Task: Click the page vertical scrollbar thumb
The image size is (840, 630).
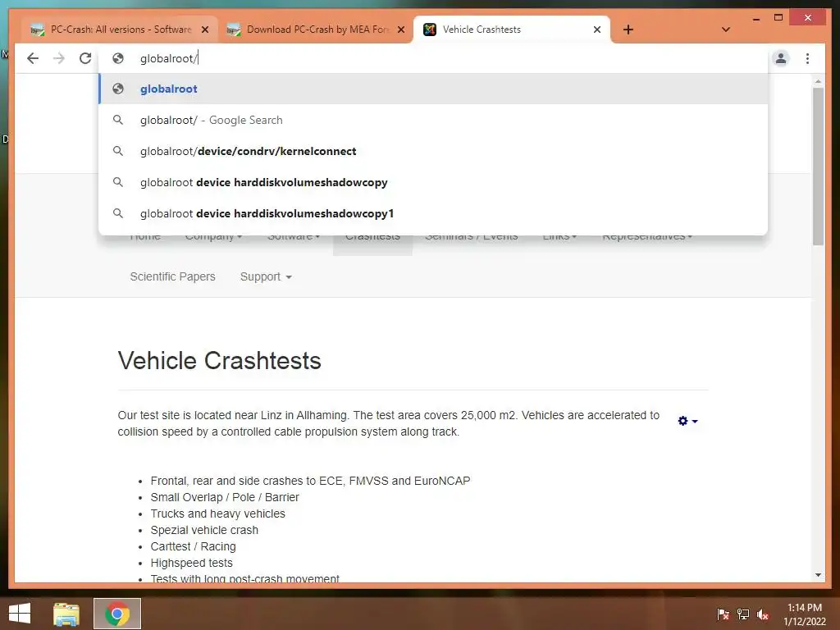Action: coord(818,166)
